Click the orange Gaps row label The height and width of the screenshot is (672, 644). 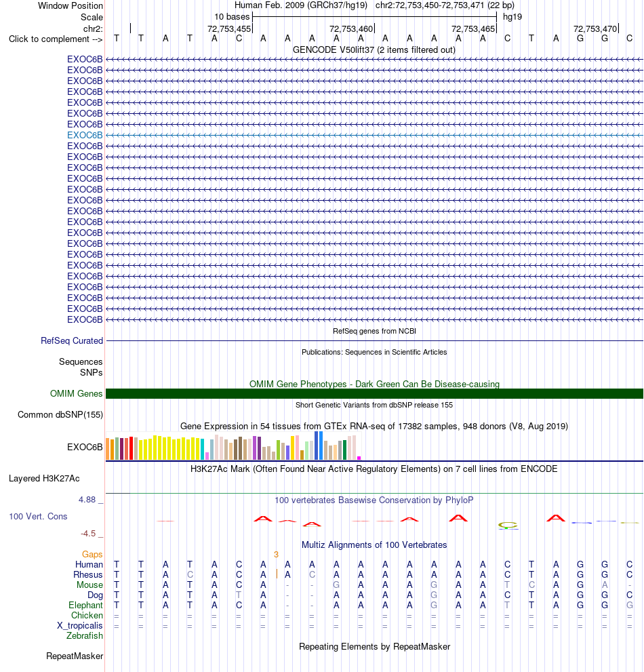tap(93, 555)
